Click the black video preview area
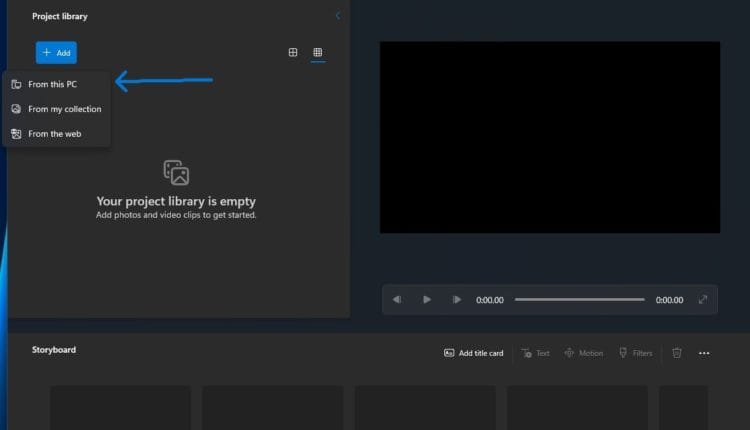The height and width of the screenshot is (430, 750). point(550,137)
